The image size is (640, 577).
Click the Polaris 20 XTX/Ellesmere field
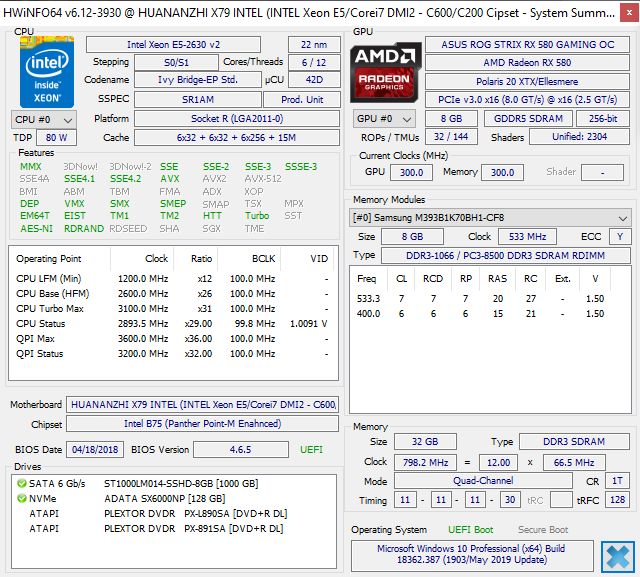[x=527, y=82]
